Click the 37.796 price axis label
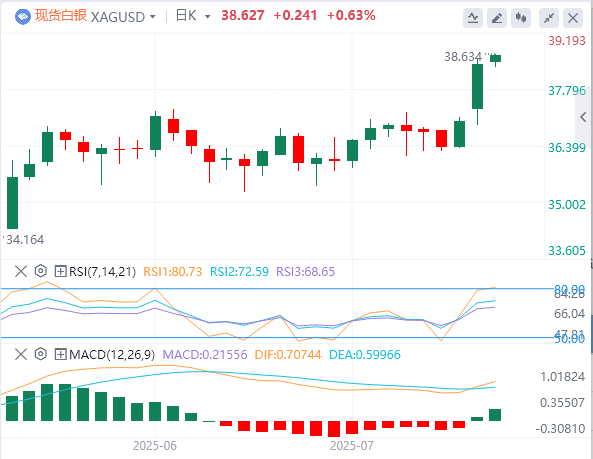Viewport: 593px width, 459px height. point(567,91)
